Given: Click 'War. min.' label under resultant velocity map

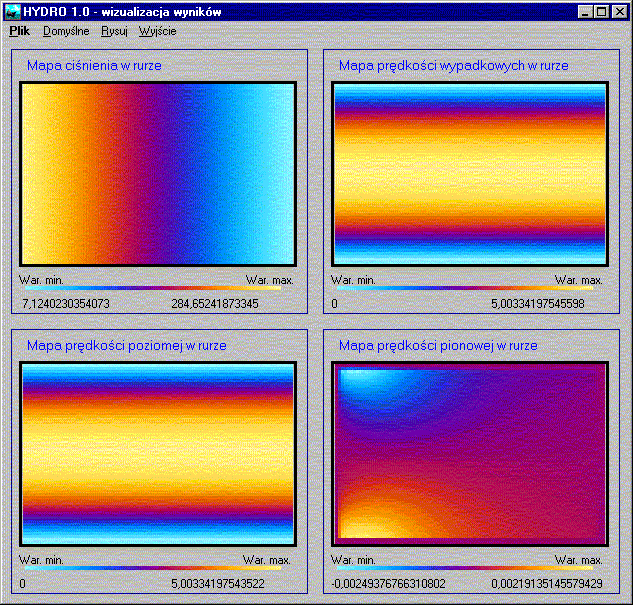Looking at the screenshot, I should [x=353, y=280].
